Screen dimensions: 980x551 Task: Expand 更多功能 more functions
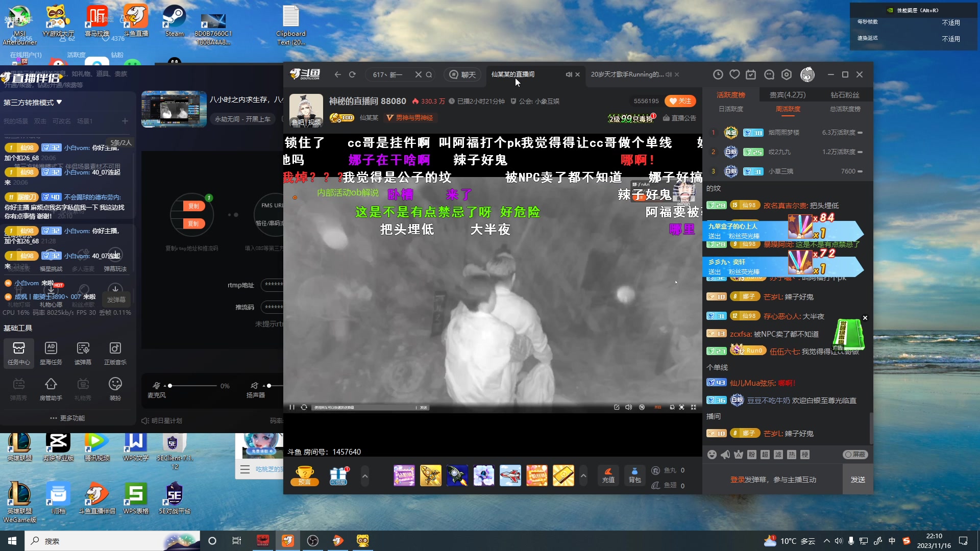67,418
